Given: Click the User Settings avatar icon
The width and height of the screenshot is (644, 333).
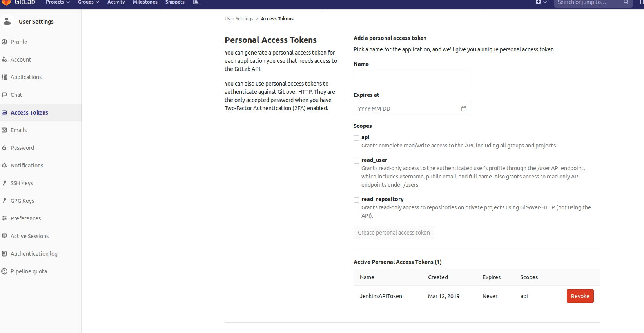Looking at the screenshot, I should pyautogui.click(x=7, y=21).
